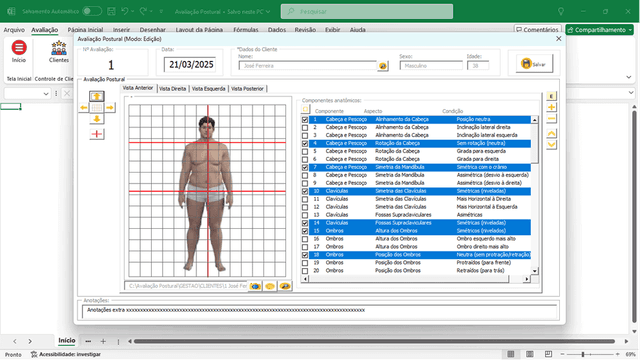Image resolution: width=640 pixels, height=360 pixels.
Task: Toggle the grid overlay button
Action: pyautogui.click(x=97, y=108)
